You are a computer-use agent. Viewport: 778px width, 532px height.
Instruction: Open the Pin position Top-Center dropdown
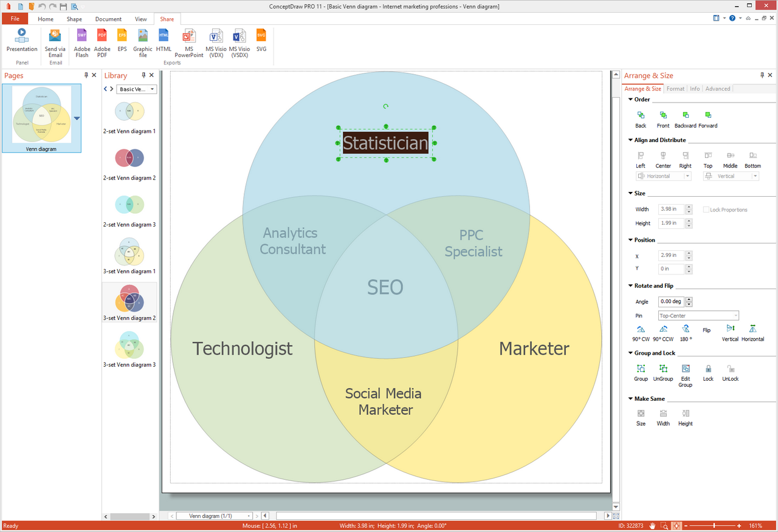point(698,316)
